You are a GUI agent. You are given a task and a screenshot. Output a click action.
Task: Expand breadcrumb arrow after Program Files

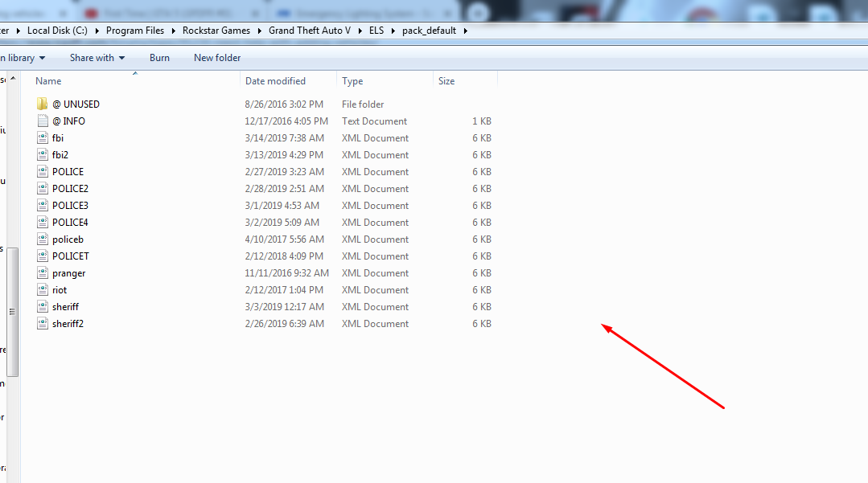[173, 31]
